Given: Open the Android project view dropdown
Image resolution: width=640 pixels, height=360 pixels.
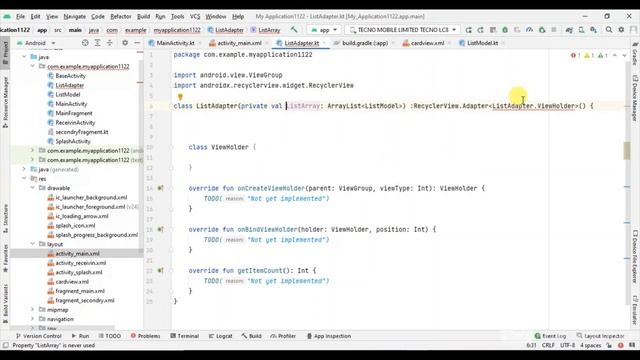Looking at the screenshot, I should point(36,43).
